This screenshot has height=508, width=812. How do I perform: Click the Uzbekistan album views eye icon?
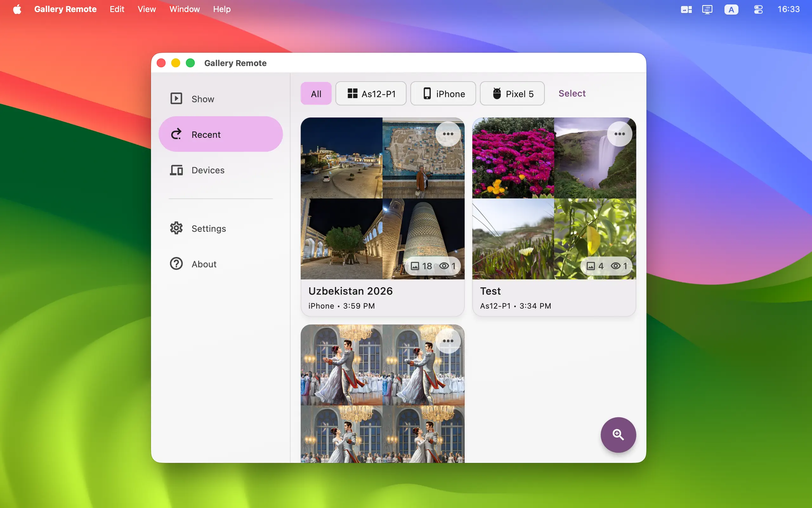pos(444,266)
